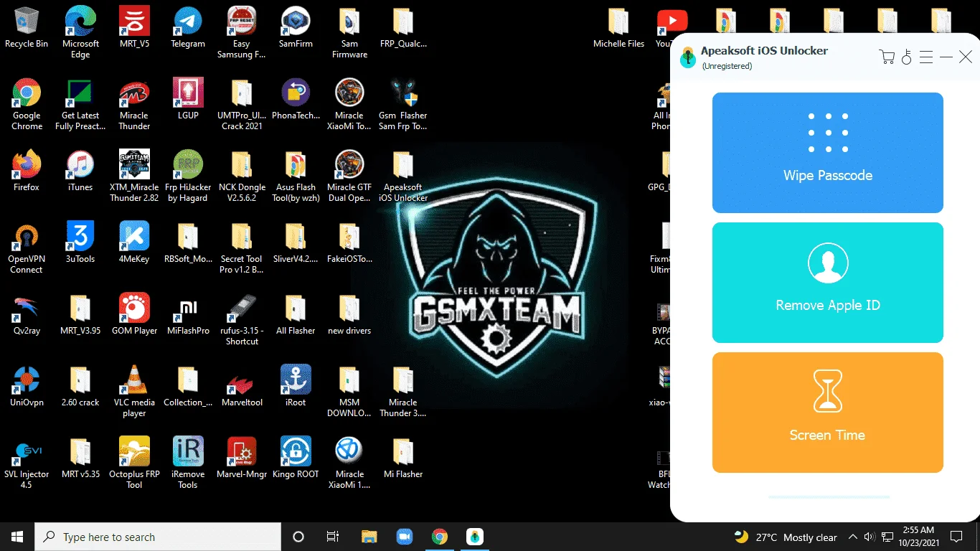Select the iRoot desktop shortcut
Image resolution: width=980 pixels, height=551 pixels.
tap(296, 386)
